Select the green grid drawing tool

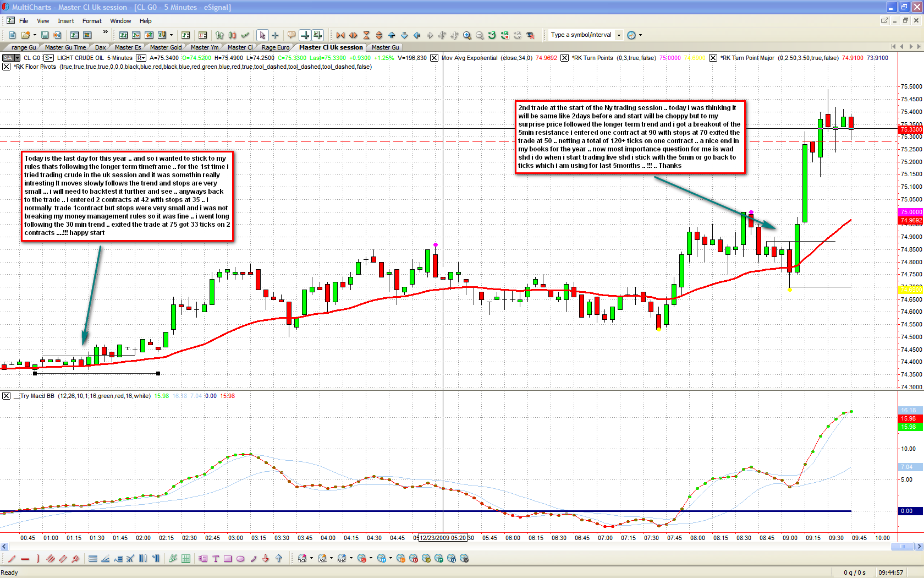click(x=186, y=559)
